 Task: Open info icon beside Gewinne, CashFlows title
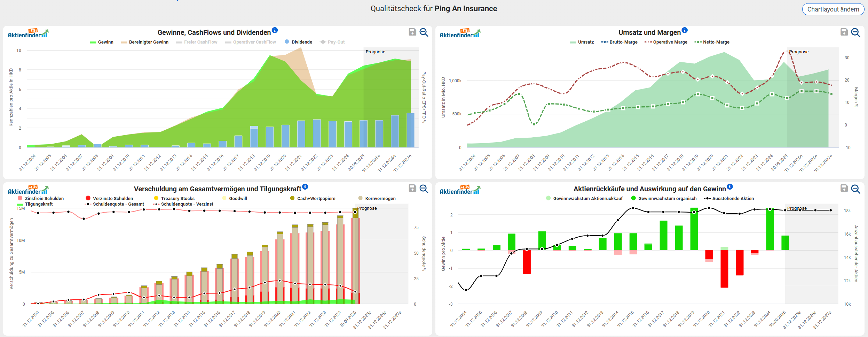coord(275,30)
